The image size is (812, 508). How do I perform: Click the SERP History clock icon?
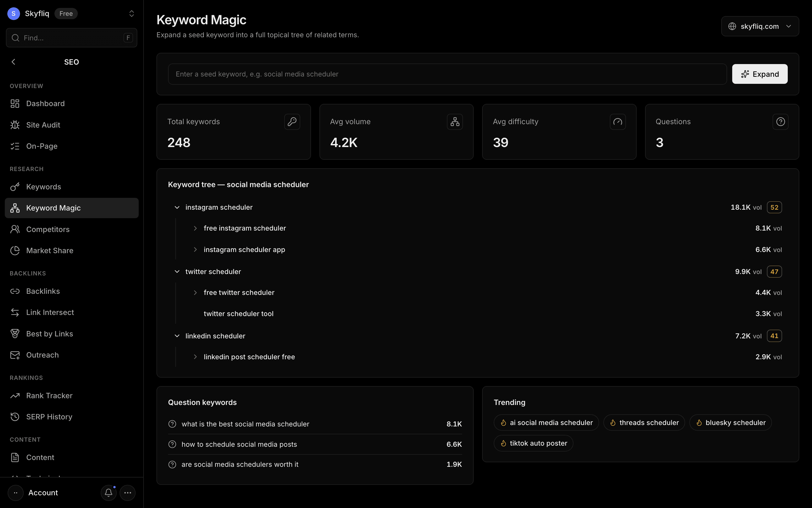coord(15,417)
